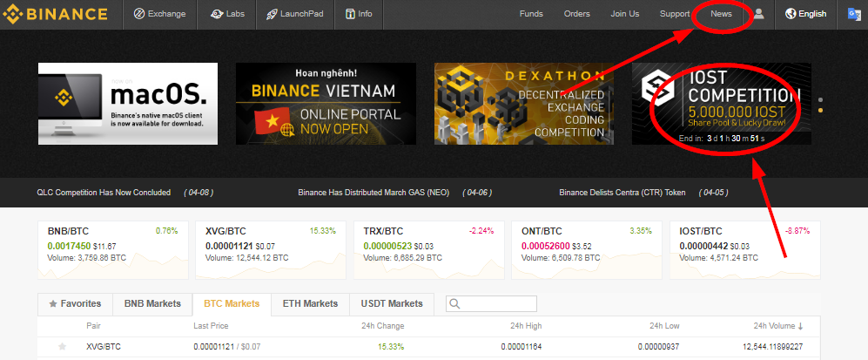
Task: Click the Exchange icon in navbar
Action: click(139, 14)
